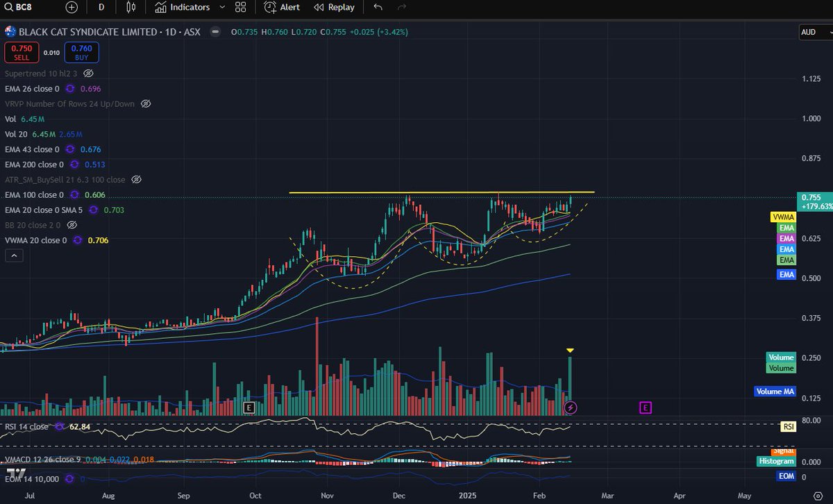Click the Histogram scale label
Image resolution: width=833 pixels, height=504 pixels.
[x=775, y=461]
